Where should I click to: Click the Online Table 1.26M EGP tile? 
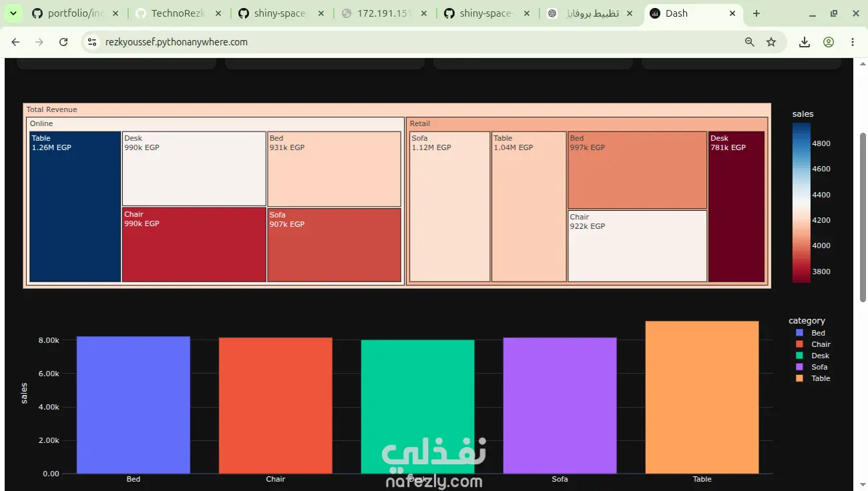point(75,207)
